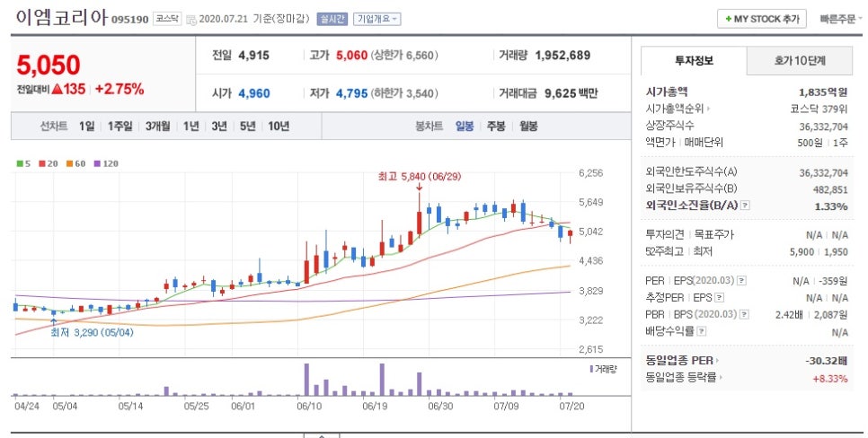
Task: Click the 최저 3,290 (05/04) chart marker
Action: click(x=92, y=333)
